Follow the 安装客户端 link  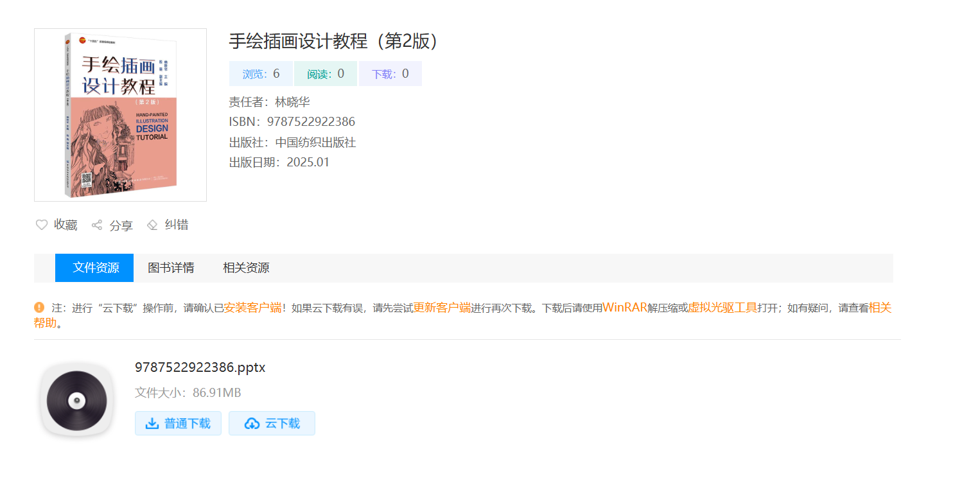(252, 308)
